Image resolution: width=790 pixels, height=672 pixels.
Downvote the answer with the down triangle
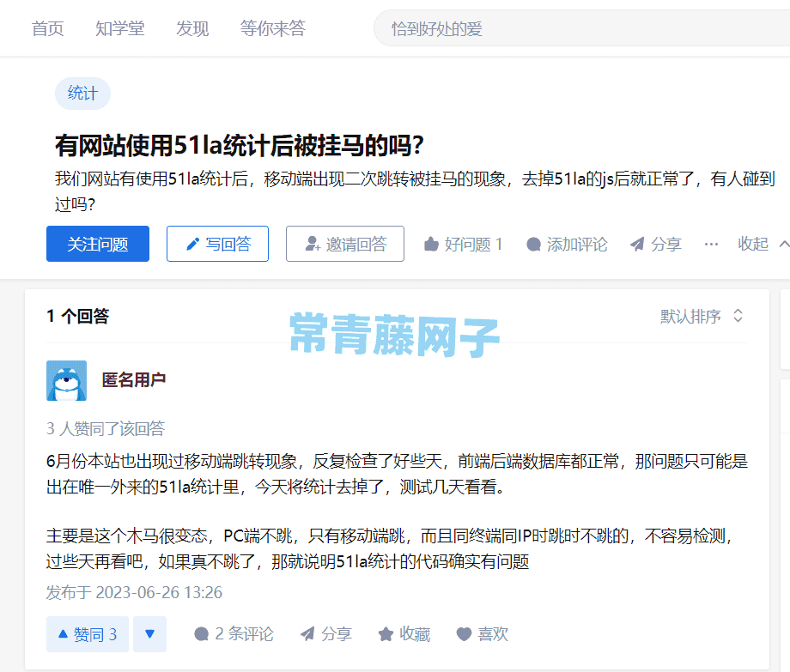149,634
